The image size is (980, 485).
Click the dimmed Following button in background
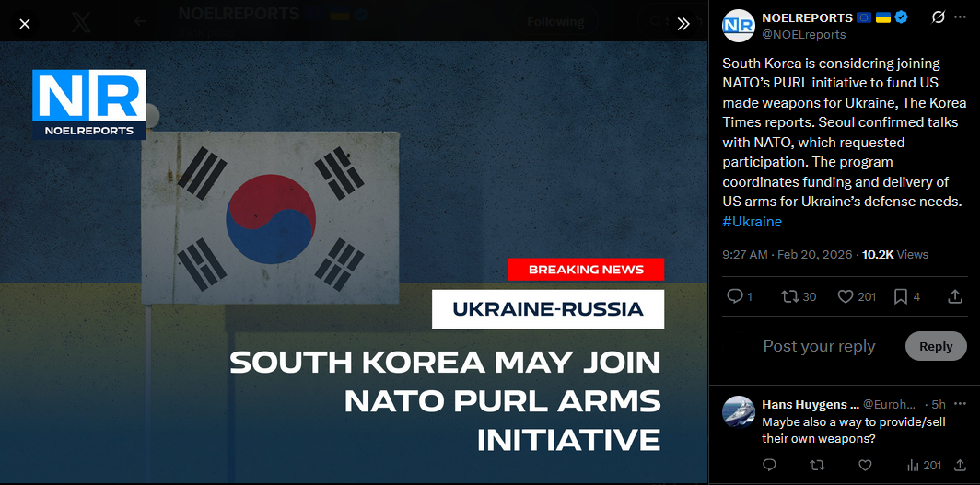click(x=555, y=22)
